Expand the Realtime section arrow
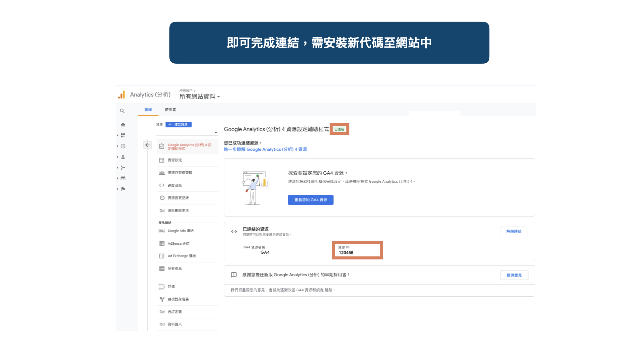Image resolution: width=644 pixels, height=362 pixels. point(118,146)
